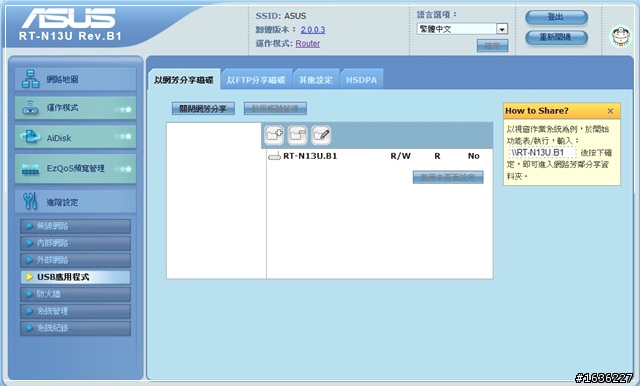Screen dimensions: 640x386
Task: Switch to the 以FTP分享磁碟 tab
Action: click(256, 80)
